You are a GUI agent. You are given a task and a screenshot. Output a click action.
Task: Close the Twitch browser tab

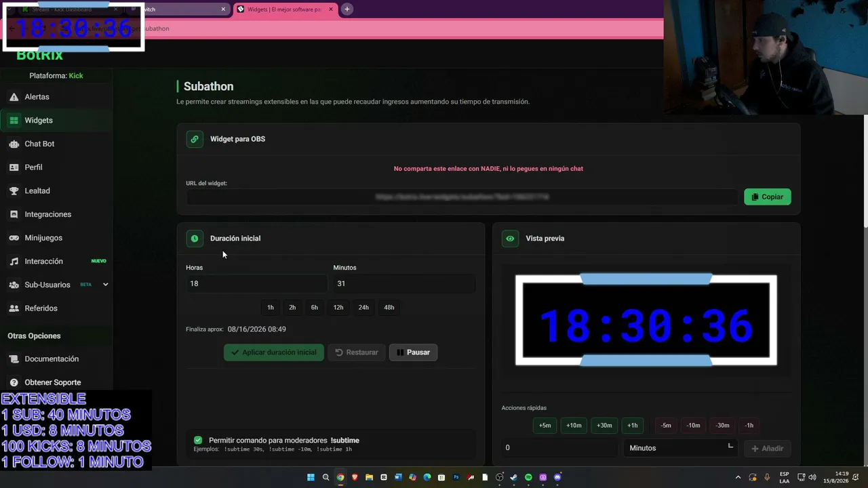pos(223,9)
